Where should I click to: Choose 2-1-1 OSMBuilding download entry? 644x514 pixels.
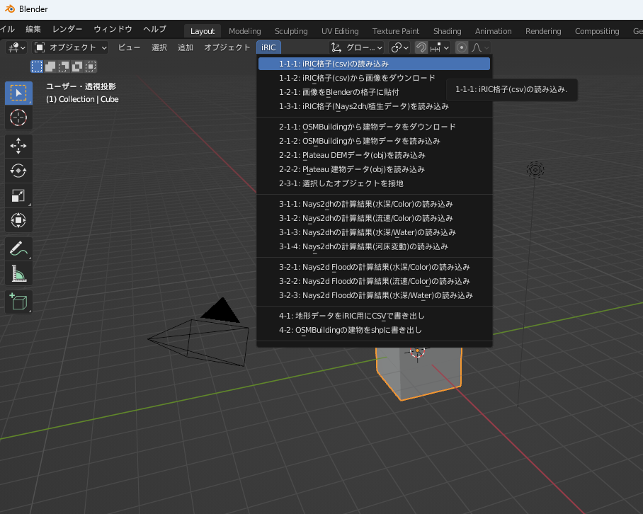tap(374, 127)
